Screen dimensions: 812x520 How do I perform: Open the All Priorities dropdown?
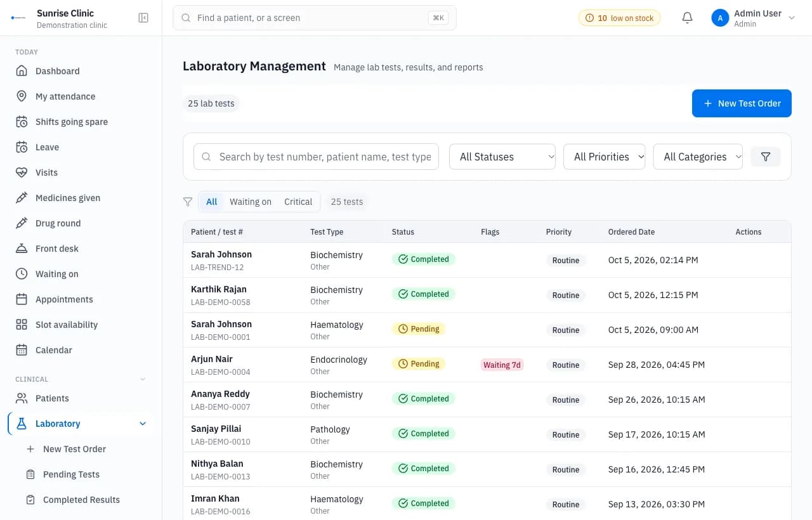tap(605, 157)
